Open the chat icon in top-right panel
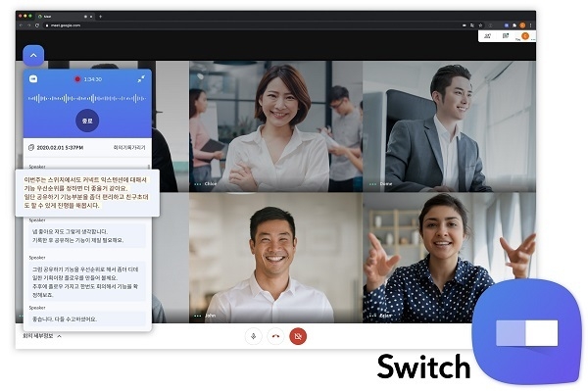The image size is (588, 391). click(506, 36)
